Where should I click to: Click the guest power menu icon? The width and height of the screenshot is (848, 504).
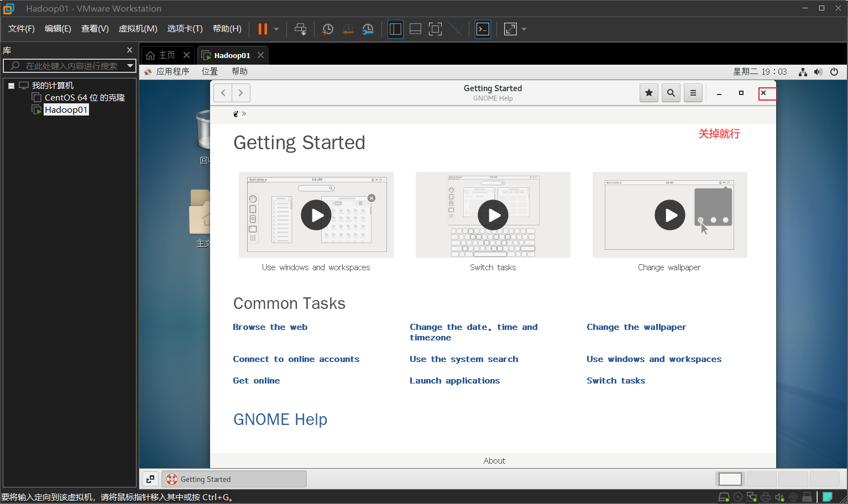(834, 72)
